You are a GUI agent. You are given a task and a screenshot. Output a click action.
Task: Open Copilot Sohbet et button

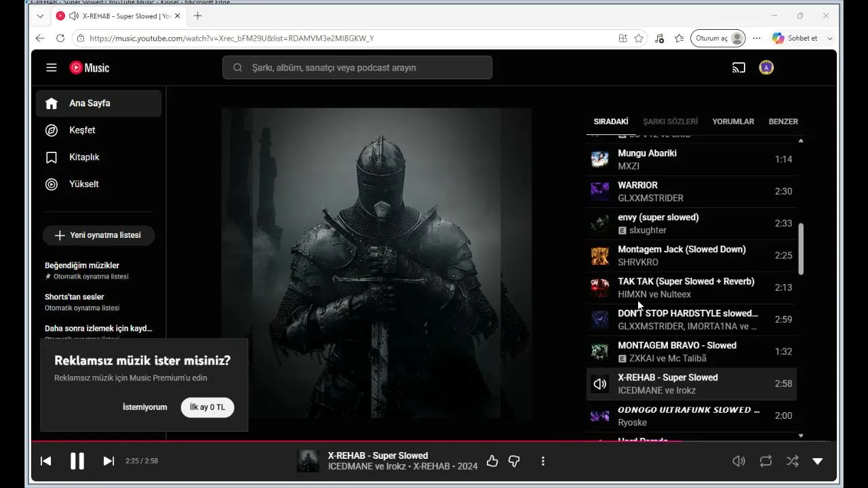point(795,39)
